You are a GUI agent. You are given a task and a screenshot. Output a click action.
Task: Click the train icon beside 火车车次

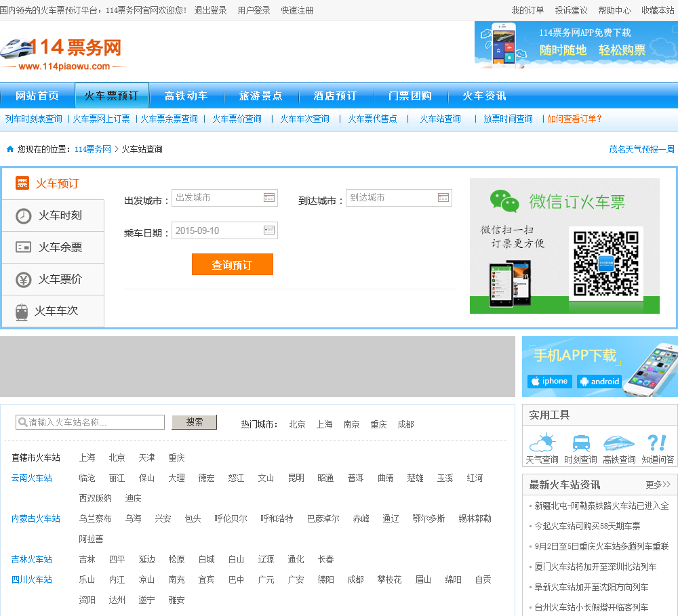pos(22,312)
